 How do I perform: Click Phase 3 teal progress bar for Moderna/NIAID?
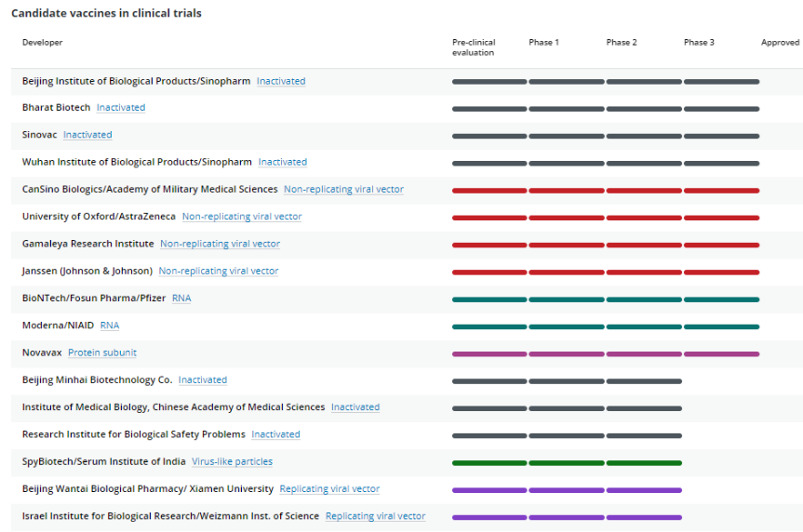coord(721,326)
